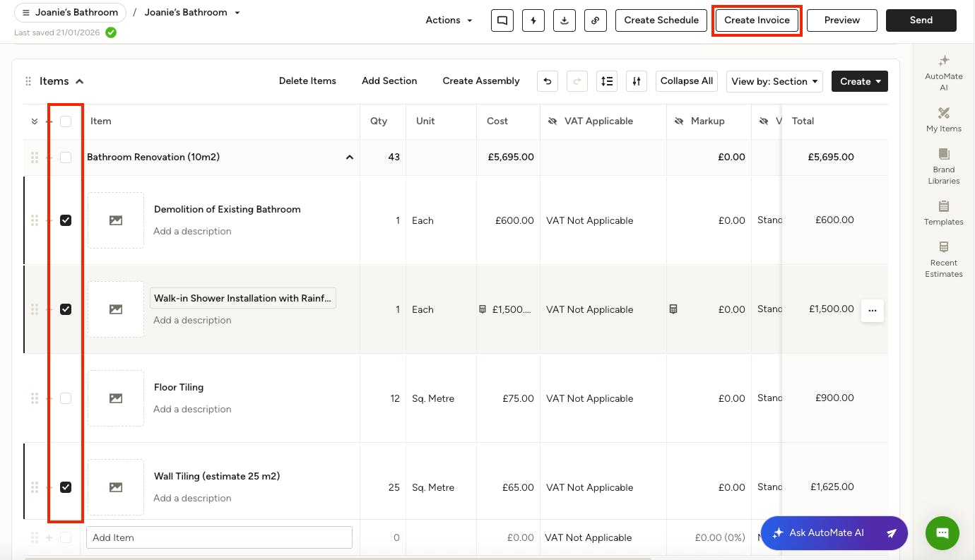
Task: Click the double-chevron expand all rows icon
Action: click(x=35, y=121)
